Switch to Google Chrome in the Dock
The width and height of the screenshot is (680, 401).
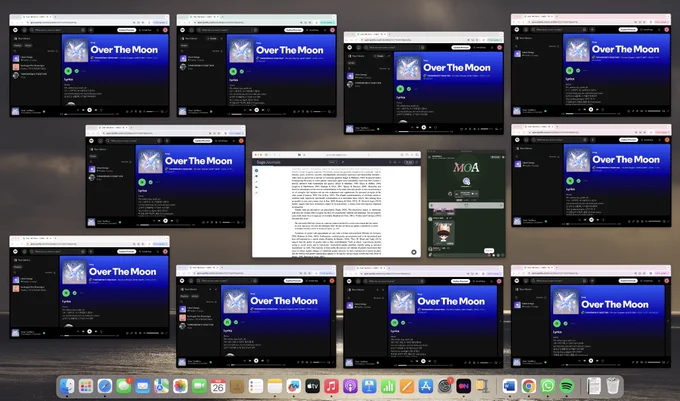529,386
